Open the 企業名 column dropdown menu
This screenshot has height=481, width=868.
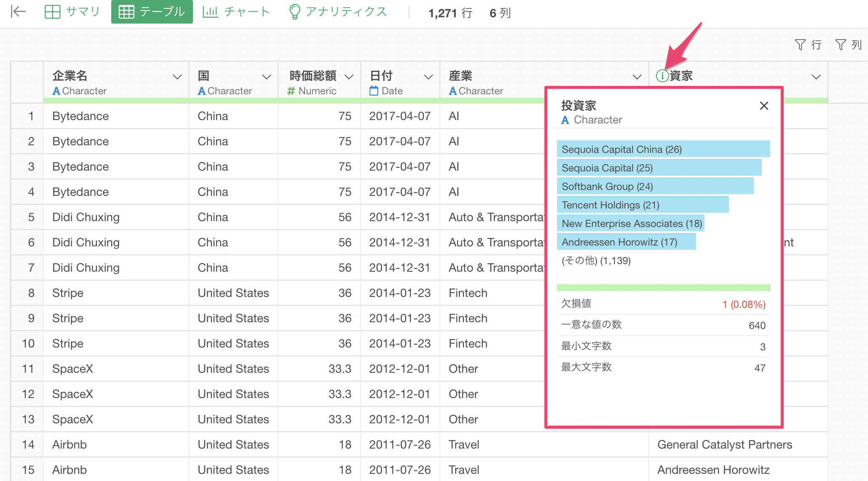click(177, 77)
